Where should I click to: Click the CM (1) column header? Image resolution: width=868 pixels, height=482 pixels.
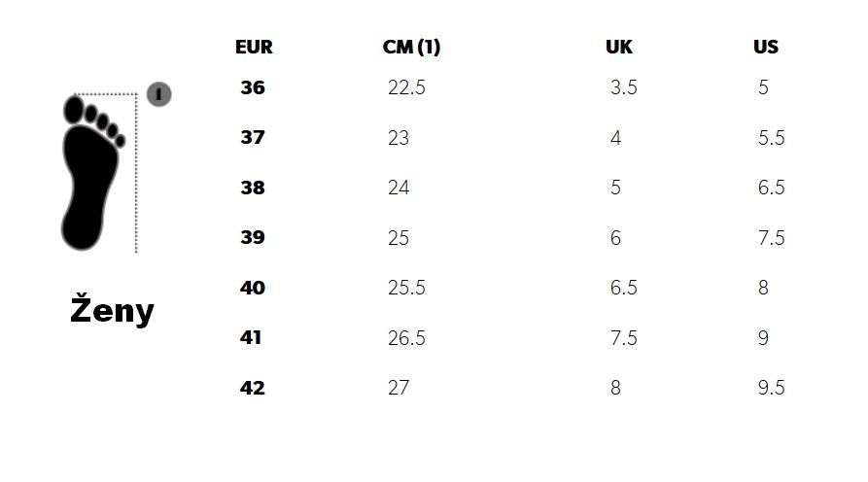411,47
